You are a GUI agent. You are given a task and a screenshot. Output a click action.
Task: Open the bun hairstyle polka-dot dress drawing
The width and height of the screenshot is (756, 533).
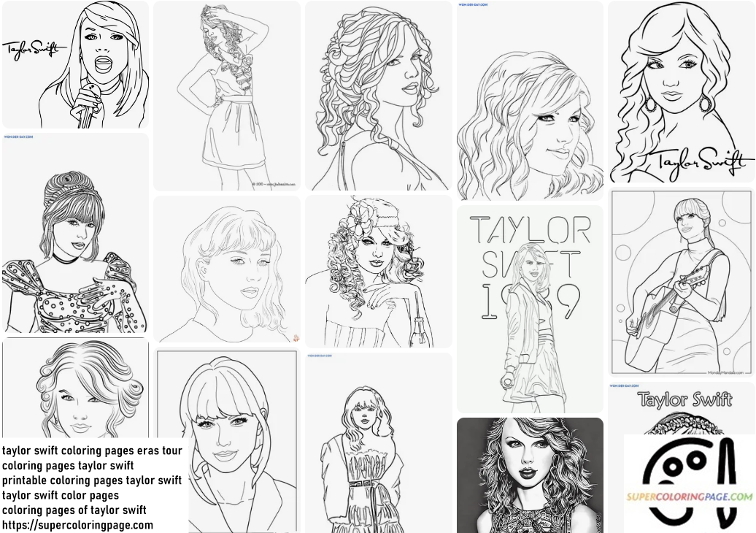pos(76,233)
